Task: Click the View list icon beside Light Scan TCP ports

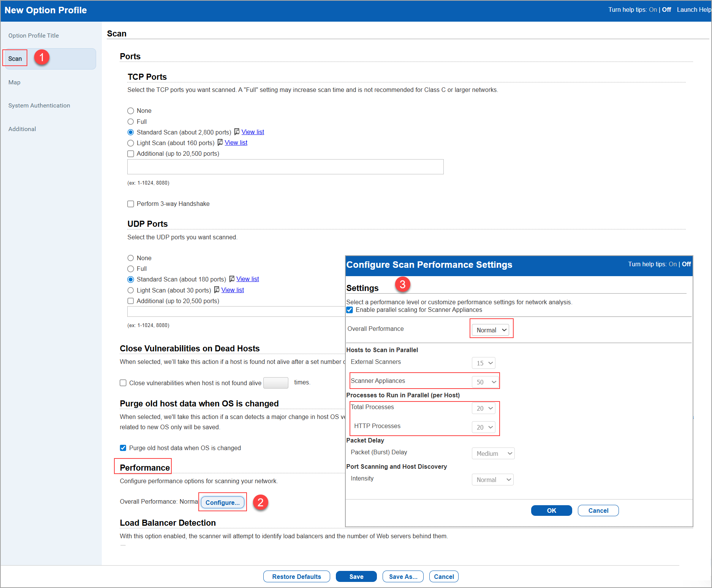Action: tap(220, 142)
